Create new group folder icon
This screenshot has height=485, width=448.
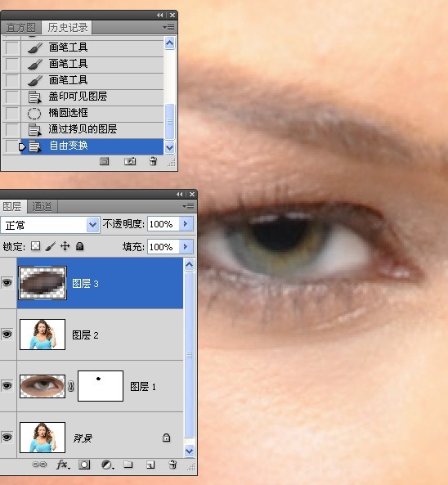128,465
